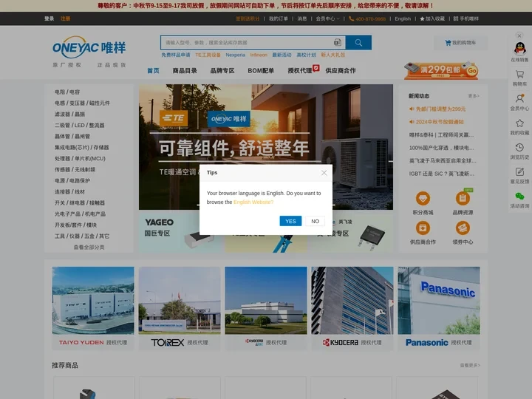
Task: Switch to English link in top bar
Action: tap(403, 18)
